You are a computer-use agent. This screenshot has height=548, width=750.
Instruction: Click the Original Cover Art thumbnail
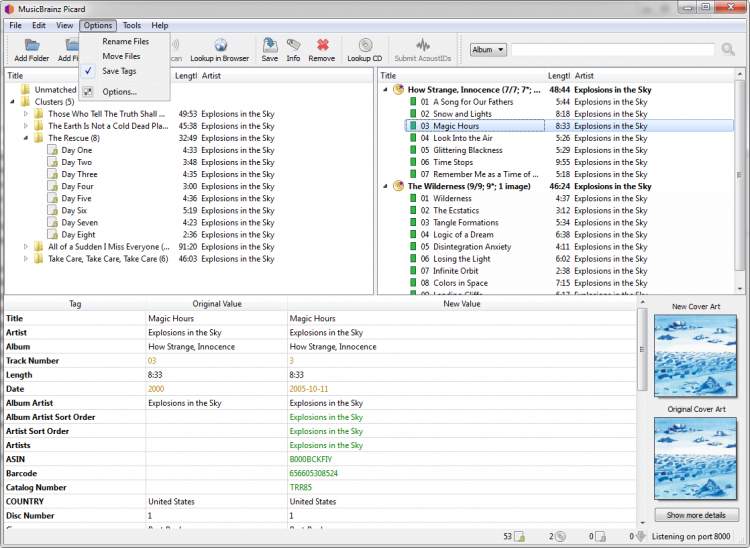click(x=695, y=459)
